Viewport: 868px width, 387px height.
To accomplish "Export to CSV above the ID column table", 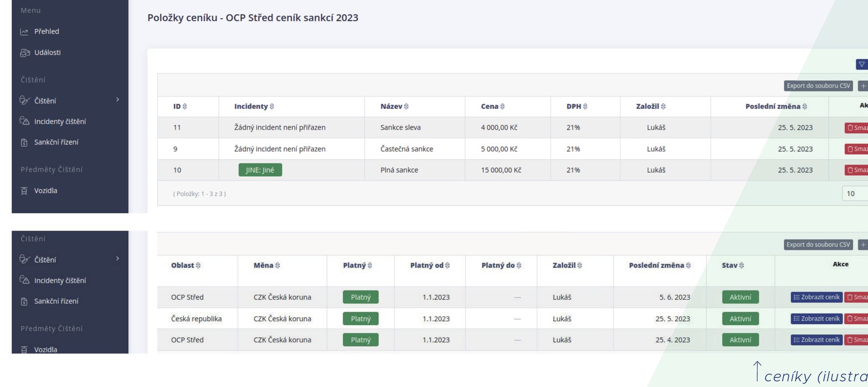I will 819,86.
